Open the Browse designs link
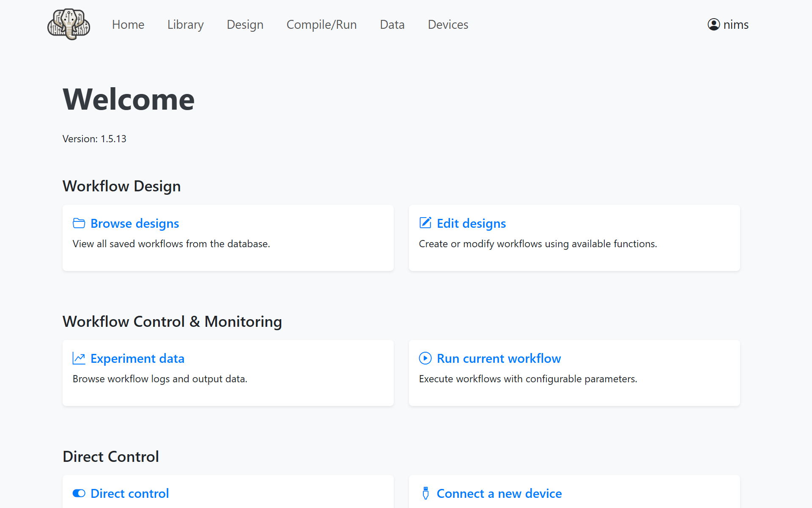The width and height of the screenshot is (812, 508). tap(134, 223)
